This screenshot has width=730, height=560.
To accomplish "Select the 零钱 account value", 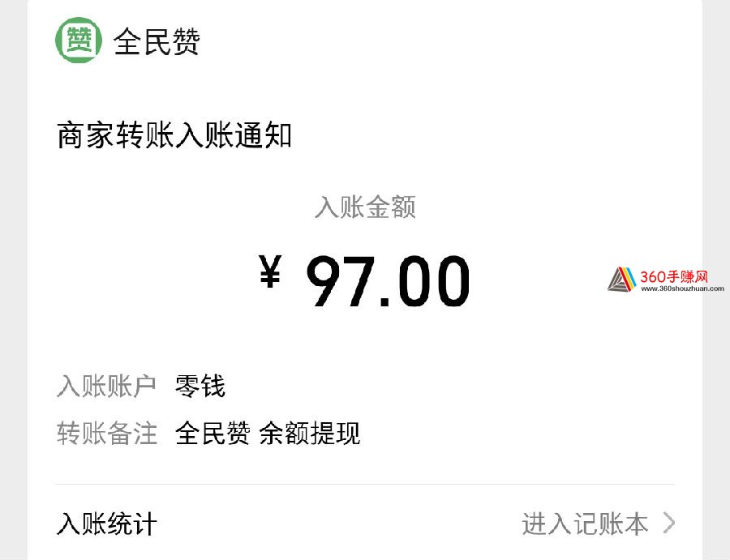I will pos(200,386).
